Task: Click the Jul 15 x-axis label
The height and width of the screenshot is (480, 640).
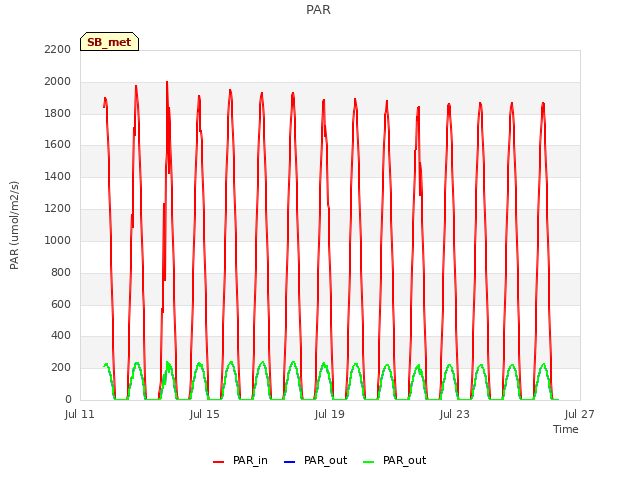Action: tap(204, 415)
